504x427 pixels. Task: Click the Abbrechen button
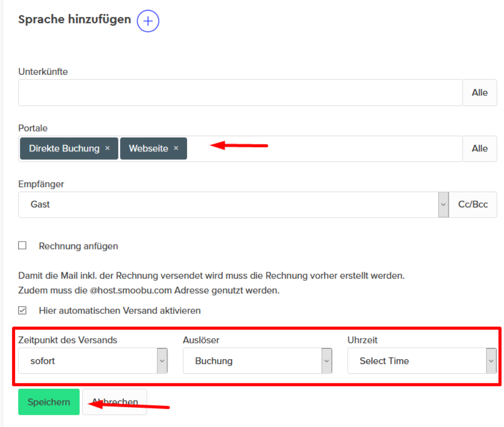115,402
